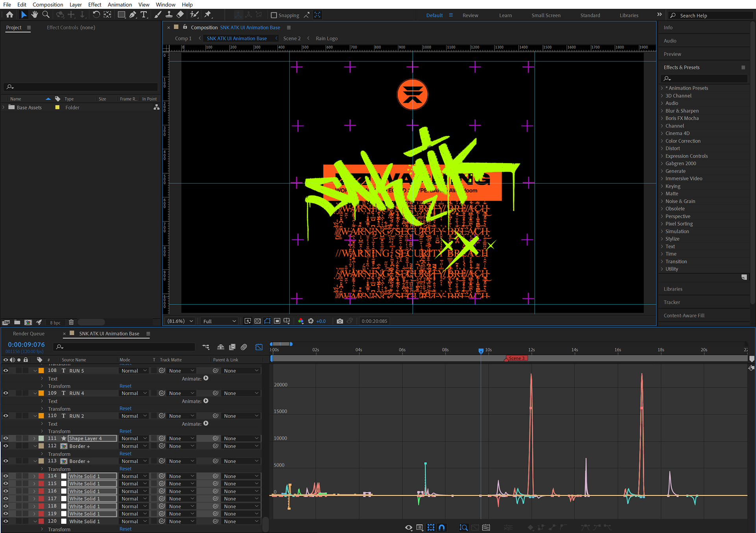The image size is (756, 533).
Task: Select the Puppet Pin tool
Action: tap(208, 15)
